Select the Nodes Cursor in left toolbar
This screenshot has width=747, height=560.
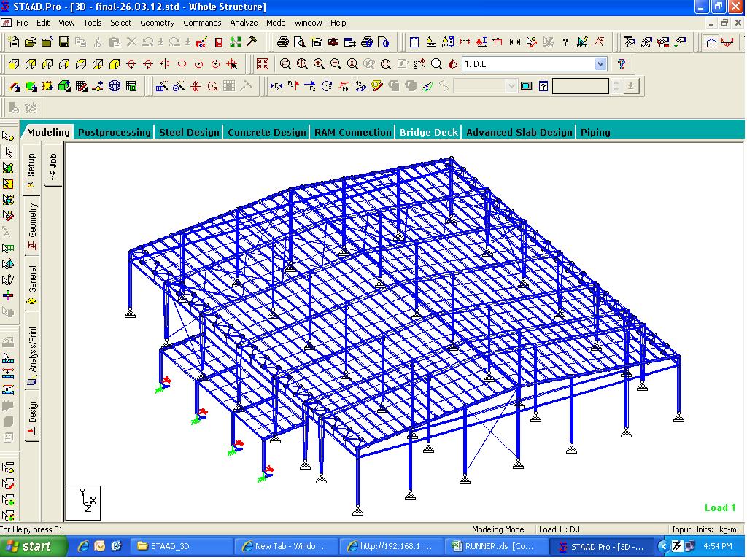8,136
